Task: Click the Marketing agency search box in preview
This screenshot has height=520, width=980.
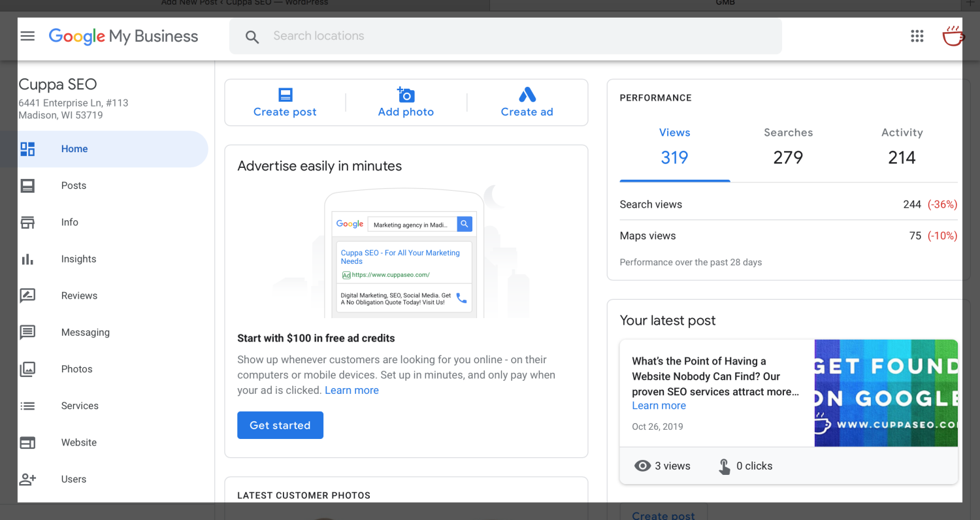Action: click(412, 225)
